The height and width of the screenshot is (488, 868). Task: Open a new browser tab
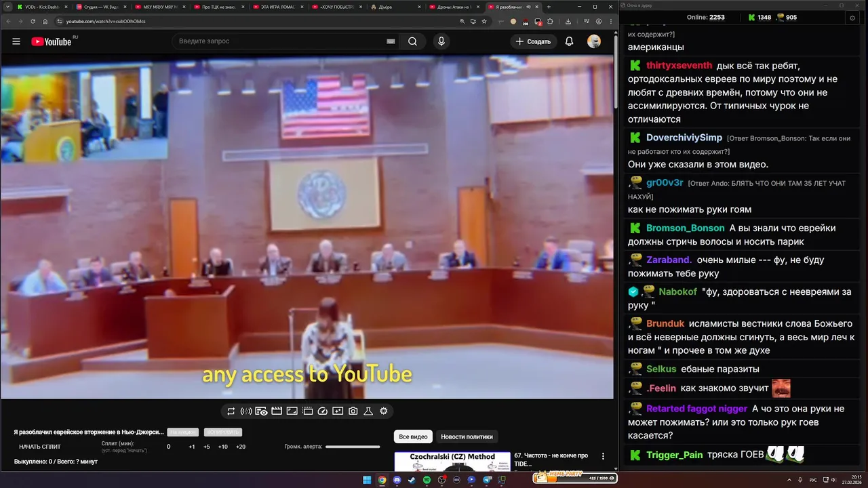549,7
